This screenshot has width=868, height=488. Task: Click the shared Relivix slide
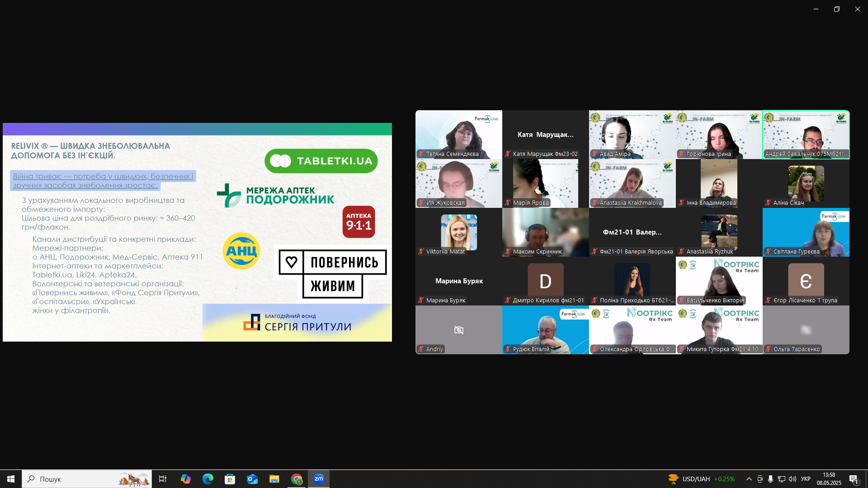pos(197,232)
